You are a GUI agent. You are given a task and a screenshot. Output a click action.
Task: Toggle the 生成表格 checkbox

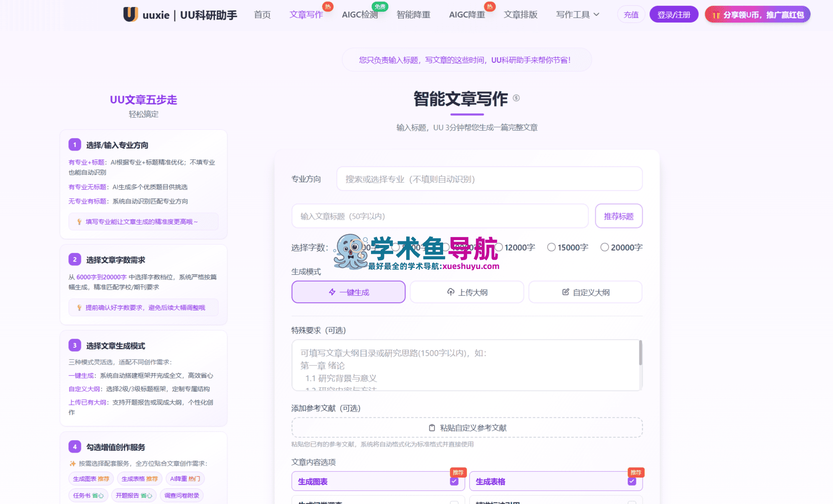click(x=632, y=481)
